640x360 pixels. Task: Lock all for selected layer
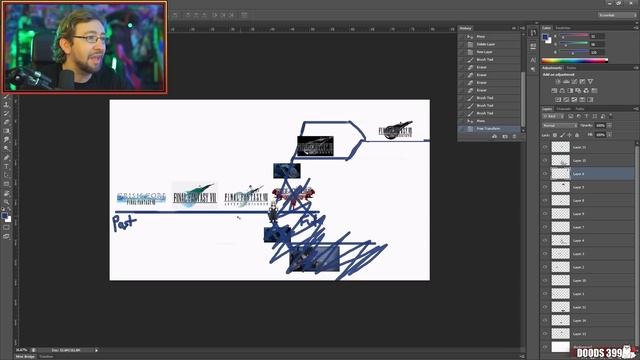(577, 135)
